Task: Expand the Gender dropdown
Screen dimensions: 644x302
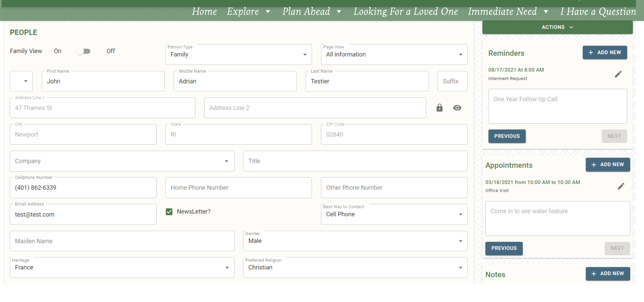Action: (x=460, y=241)
